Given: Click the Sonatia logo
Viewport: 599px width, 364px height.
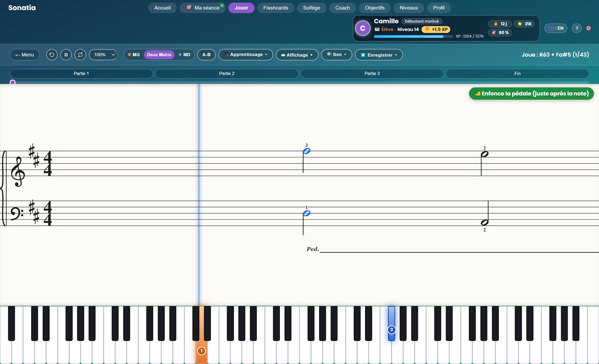Looking at the screenshot, I should (x=22, y=8).
